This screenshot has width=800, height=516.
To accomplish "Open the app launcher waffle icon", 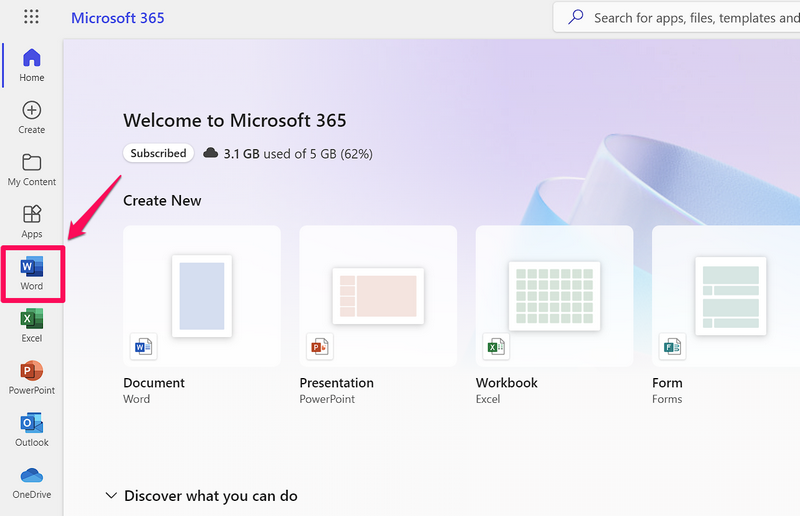I will click(31, 17).
